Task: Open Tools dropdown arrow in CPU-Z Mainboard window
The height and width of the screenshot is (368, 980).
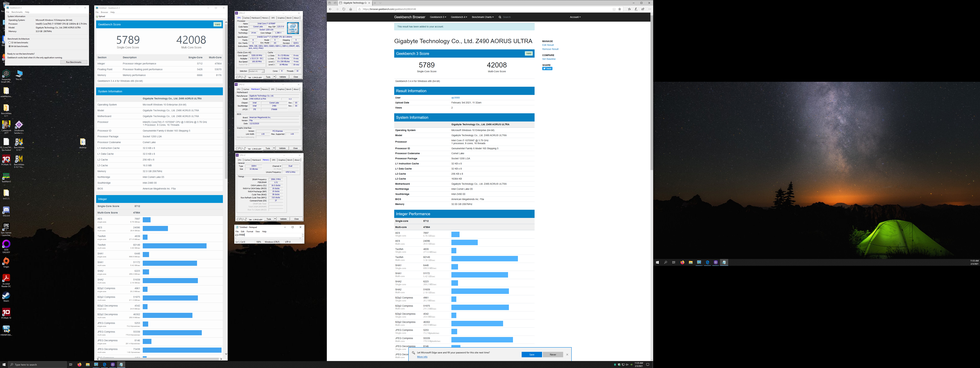Action: 274,148
